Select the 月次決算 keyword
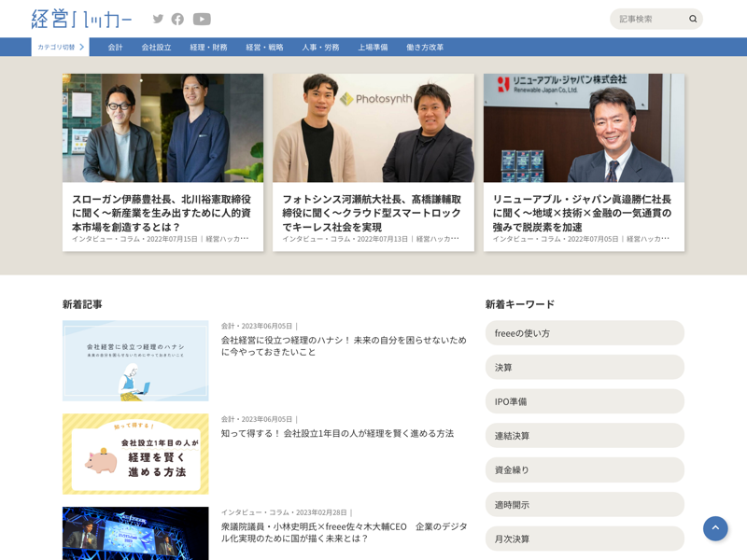The width and height of the screenshot is (747, 560). pos(585,539)
